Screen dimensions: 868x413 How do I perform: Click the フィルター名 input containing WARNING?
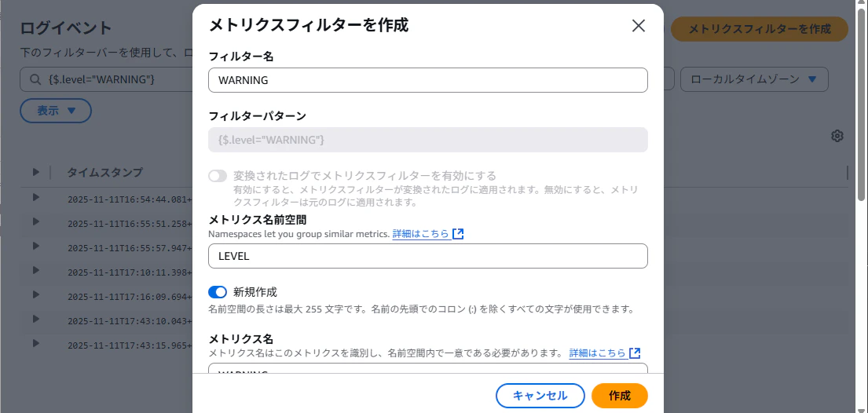[x=428, y=80]
